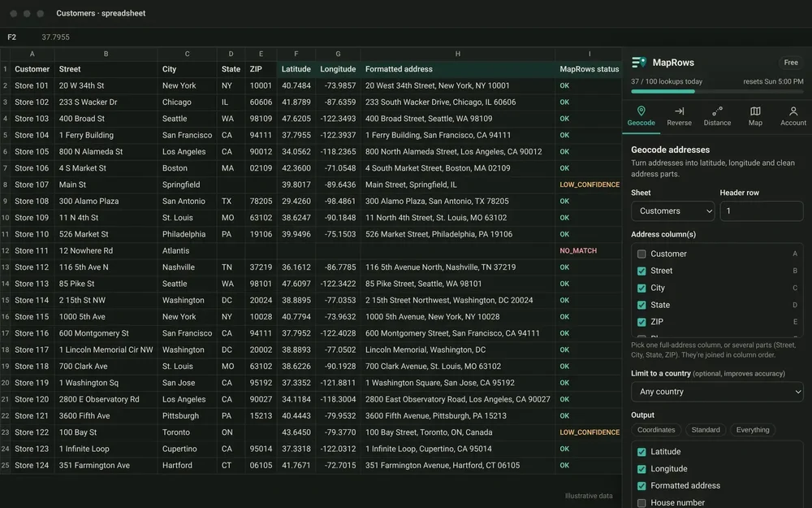This screenshot has height=508, width=812.
Task: Click the LOW_CONFIDENCE status for Store 122
Action: click(x=590, y=432)
